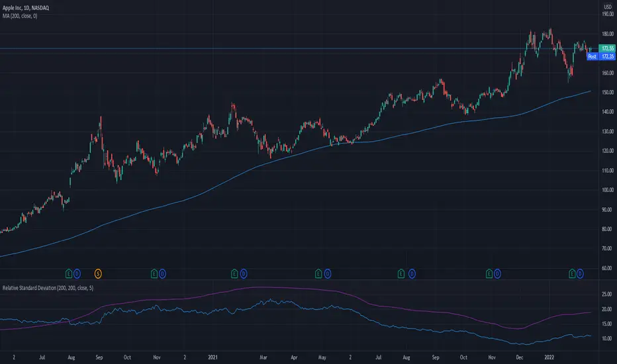The image size is (617, 364).
Task: Click the 100.00 price axis value
Action: tap(608, 190)
